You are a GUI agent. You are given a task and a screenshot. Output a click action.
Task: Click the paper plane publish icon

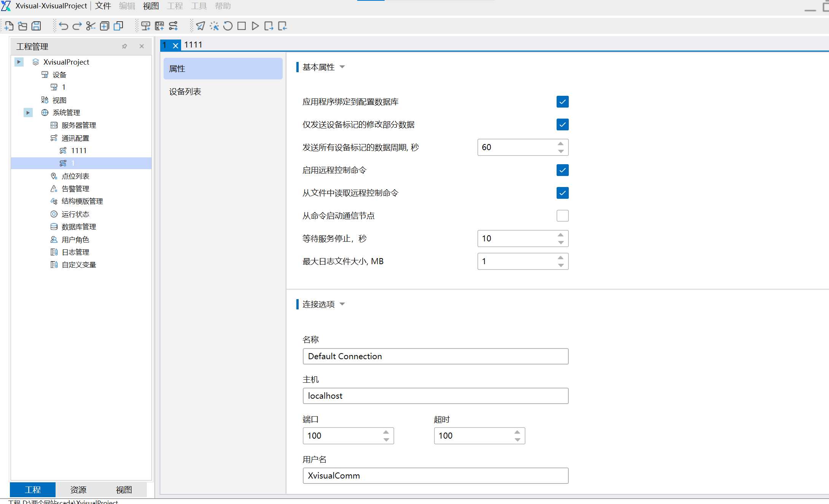point(200,26)
